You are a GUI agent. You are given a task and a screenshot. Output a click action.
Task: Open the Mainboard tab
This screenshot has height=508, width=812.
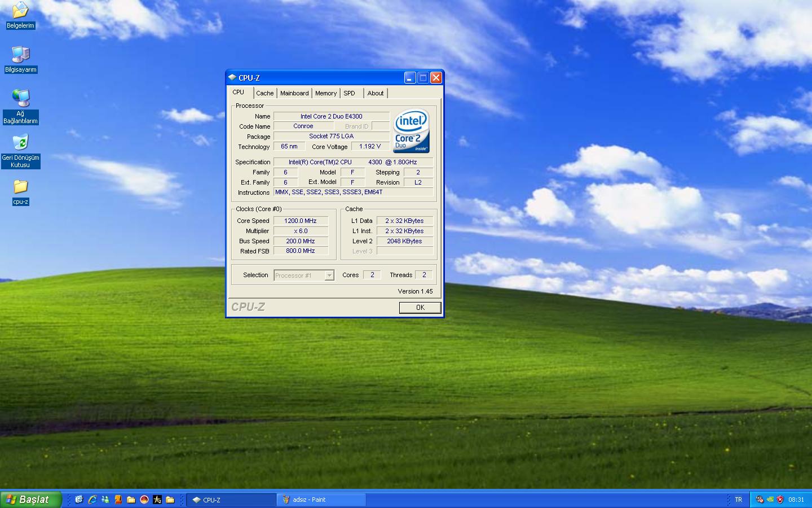click(x=294, y=93)
